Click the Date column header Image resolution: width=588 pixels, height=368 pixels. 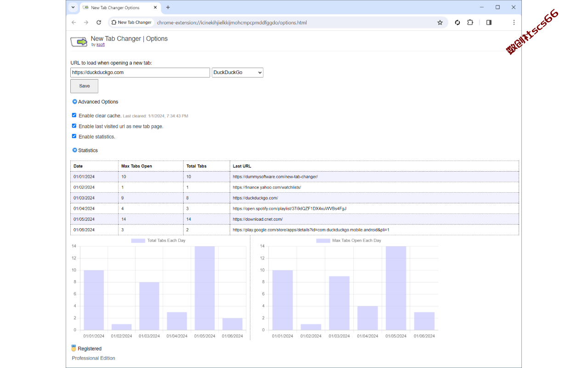(94, 166)
